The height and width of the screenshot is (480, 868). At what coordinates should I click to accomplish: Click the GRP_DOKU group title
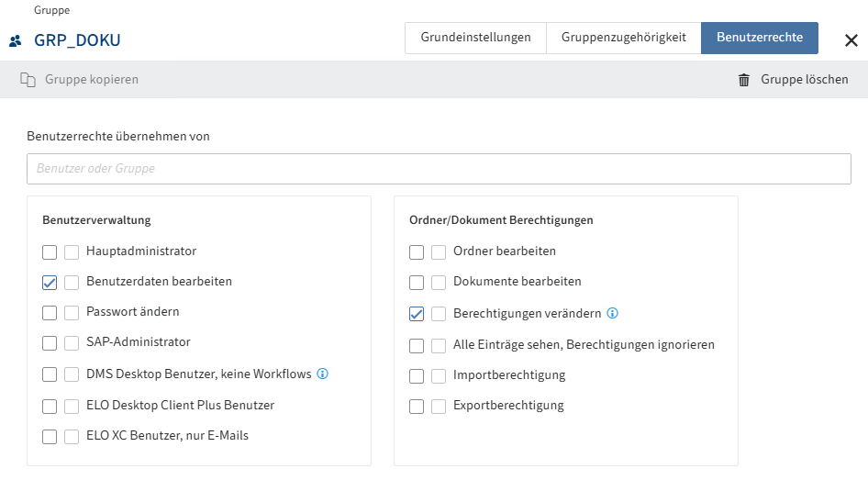coord(77,40)
